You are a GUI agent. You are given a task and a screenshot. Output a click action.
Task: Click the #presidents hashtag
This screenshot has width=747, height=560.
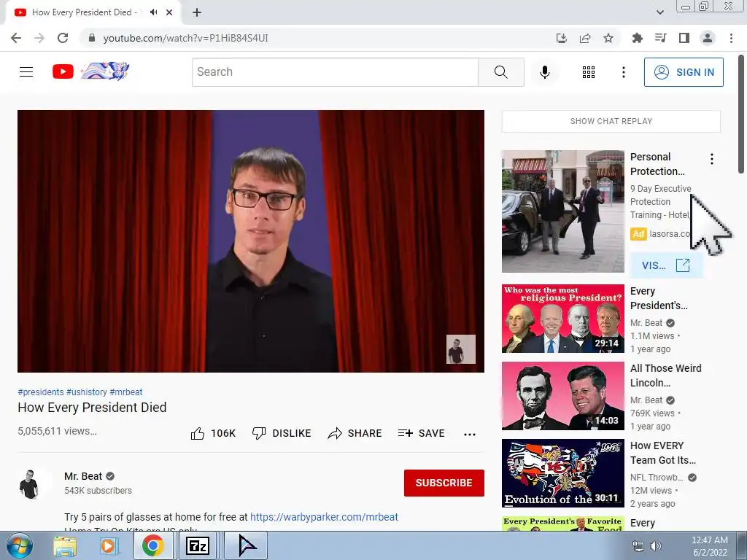tap(41, 392)
